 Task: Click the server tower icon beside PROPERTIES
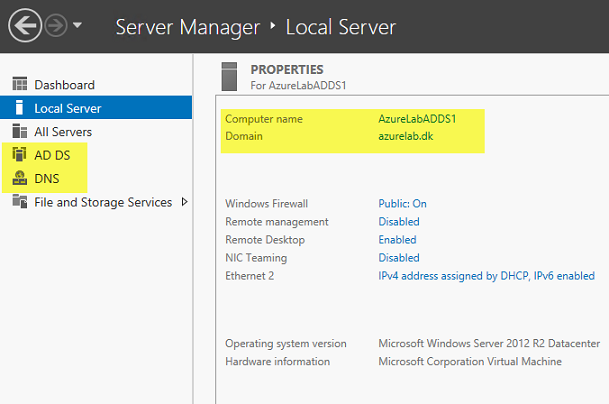coord(229,77)
